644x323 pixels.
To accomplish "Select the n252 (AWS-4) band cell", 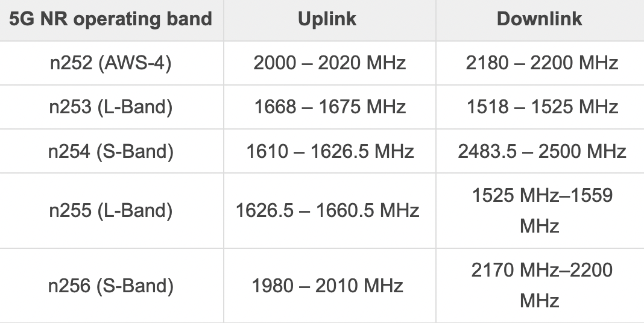I will click(x=111, y=63).
